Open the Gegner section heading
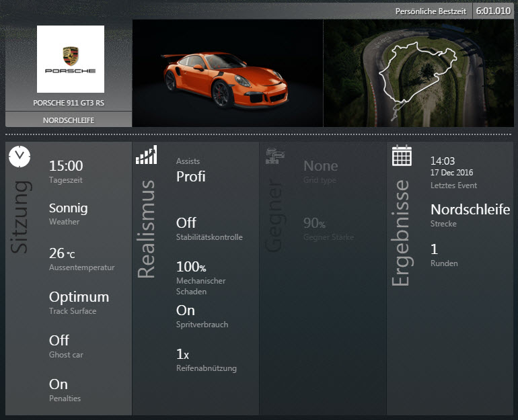518x420 pixels. [x=274, y=216]
